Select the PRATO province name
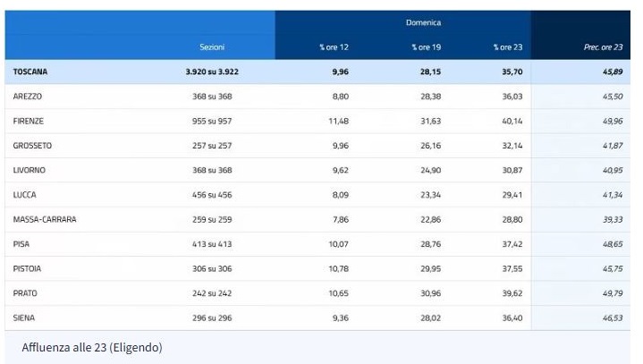This screenshot has width=643, height=364. tap(25, 293)
